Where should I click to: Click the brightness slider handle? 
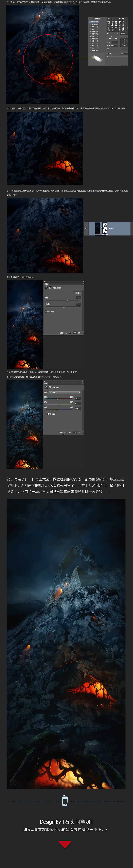[67, 301]
